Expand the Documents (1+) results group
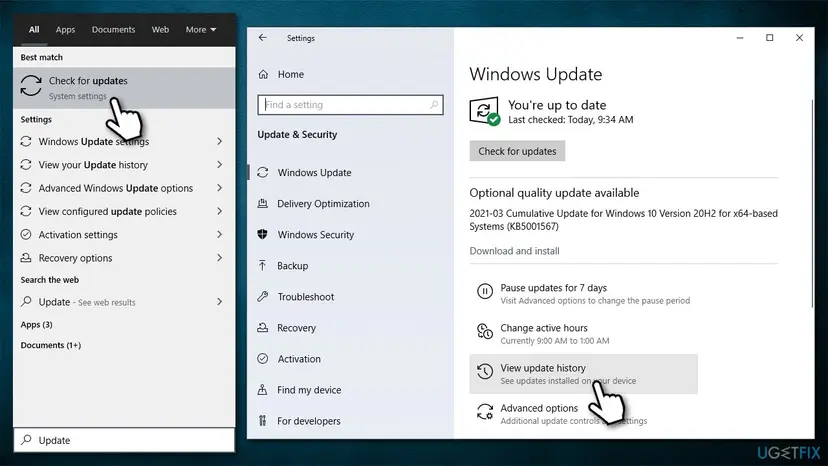The image size is (828, 466). [x=51, y=345]
